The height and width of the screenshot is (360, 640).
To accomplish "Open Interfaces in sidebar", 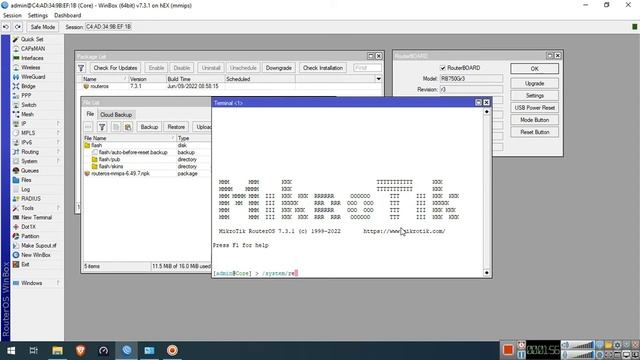I will click(x=32, y=58).
